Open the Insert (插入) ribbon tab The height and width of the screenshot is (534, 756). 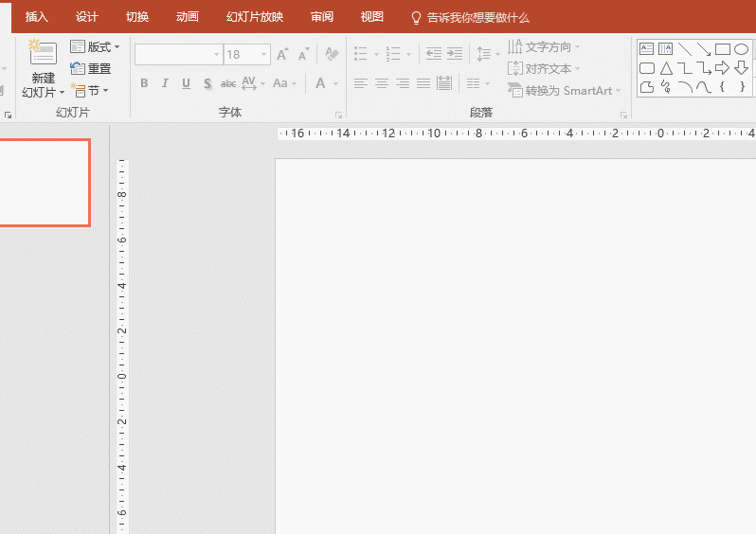click(x=37, y=17)
